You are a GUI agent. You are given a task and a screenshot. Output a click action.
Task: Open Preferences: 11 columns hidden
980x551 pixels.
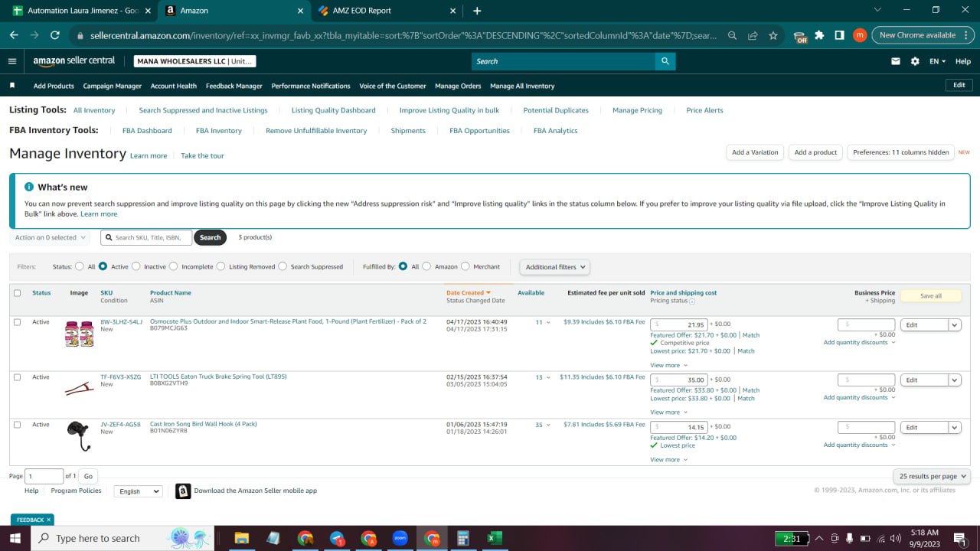(x=901, y=152)
